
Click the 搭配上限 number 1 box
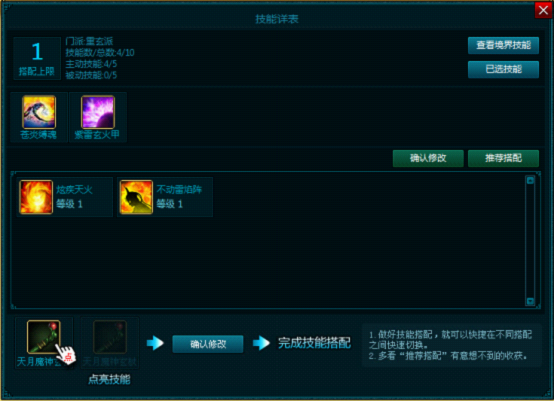click(37, 58)
